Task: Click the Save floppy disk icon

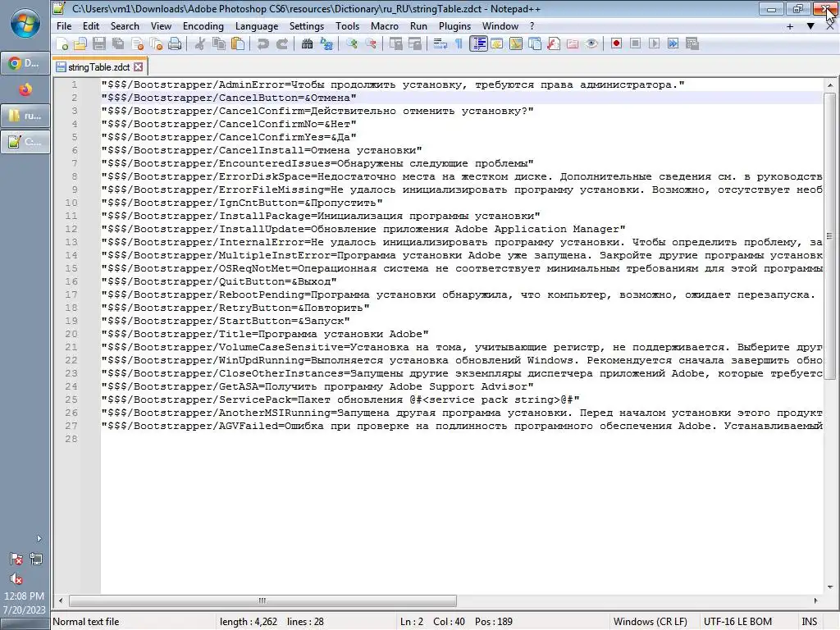Action: click(99, 44)
